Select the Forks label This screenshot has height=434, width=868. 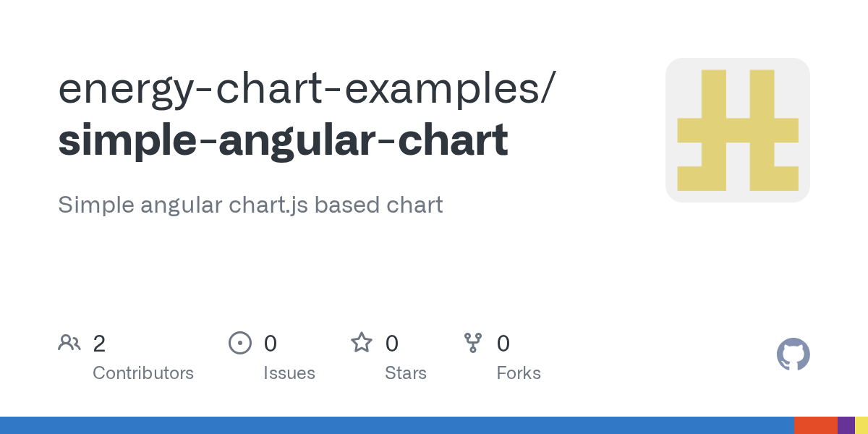tap(519, 373)
